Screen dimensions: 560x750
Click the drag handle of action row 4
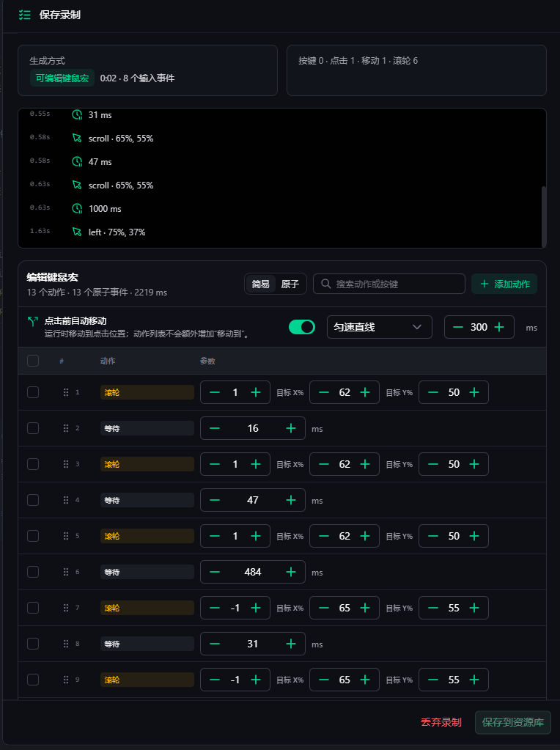point(66,500)
